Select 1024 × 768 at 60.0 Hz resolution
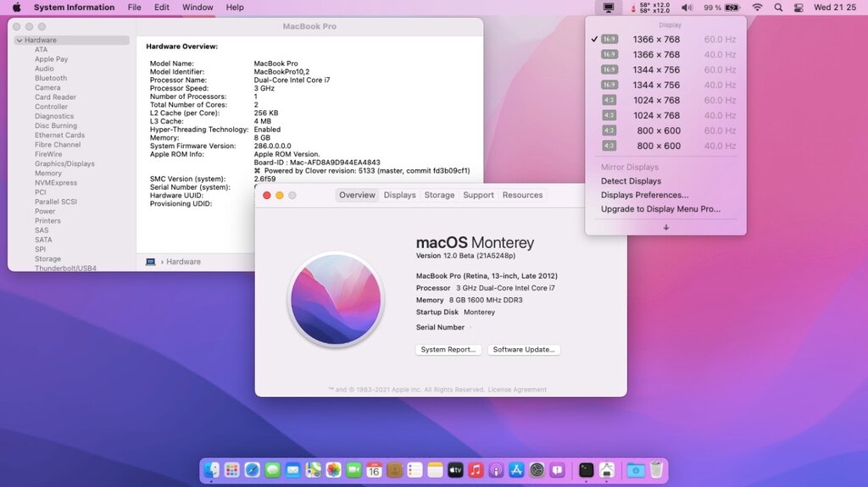The width and height of the screenshot is (868, 487). tap(656, 100)
